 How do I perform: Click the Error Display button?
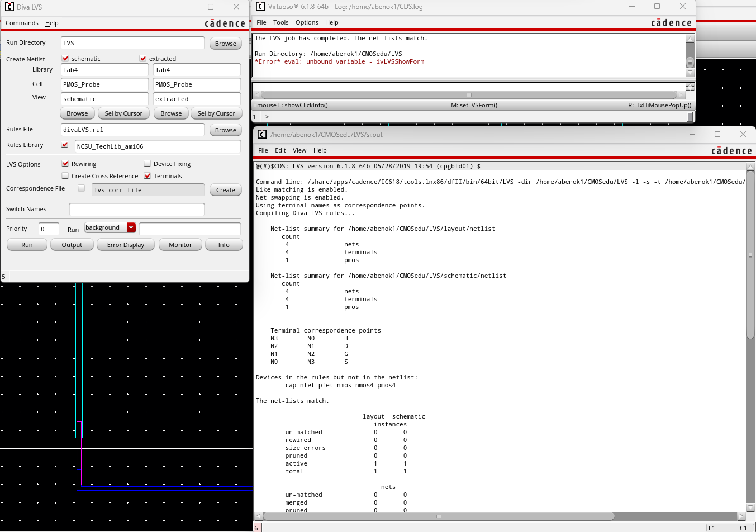point(126,245)
